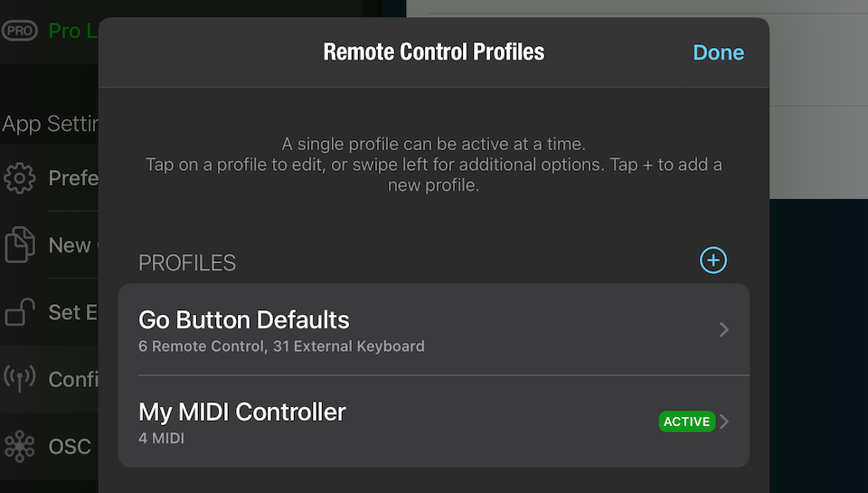
Task: Add a new profile with plus icon
Action: (713, 261)
